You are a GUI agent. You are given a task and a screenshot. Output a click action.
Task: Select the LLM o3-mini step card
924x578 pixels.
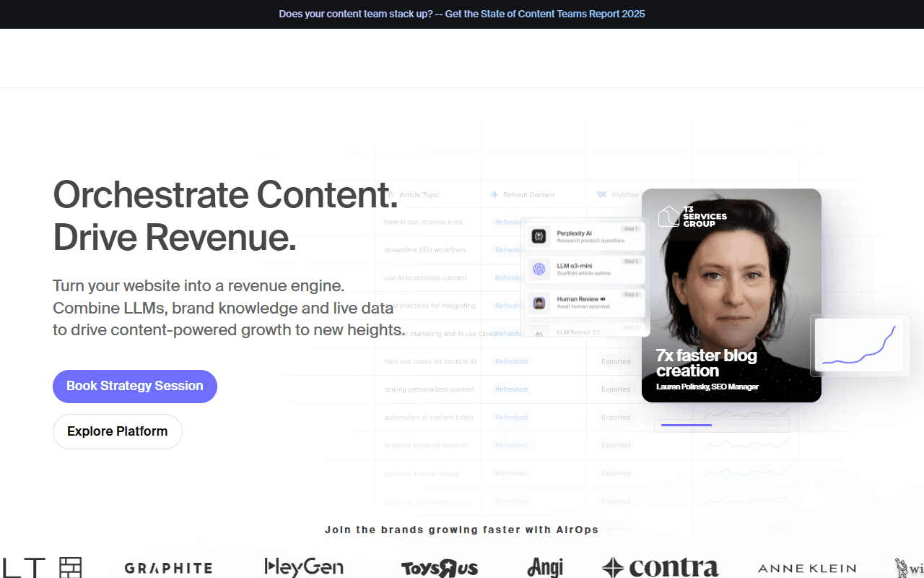click(x=585, y=269)
